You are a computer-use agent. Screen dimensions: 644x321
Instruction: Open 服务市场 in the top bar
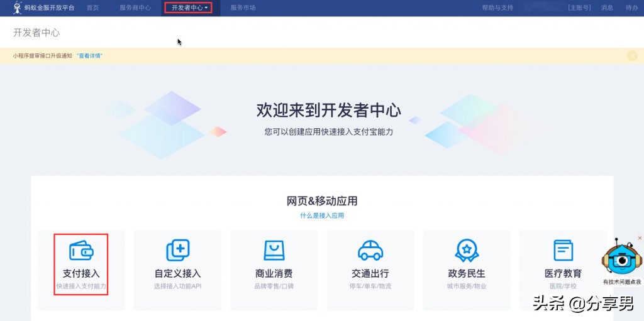243,8
